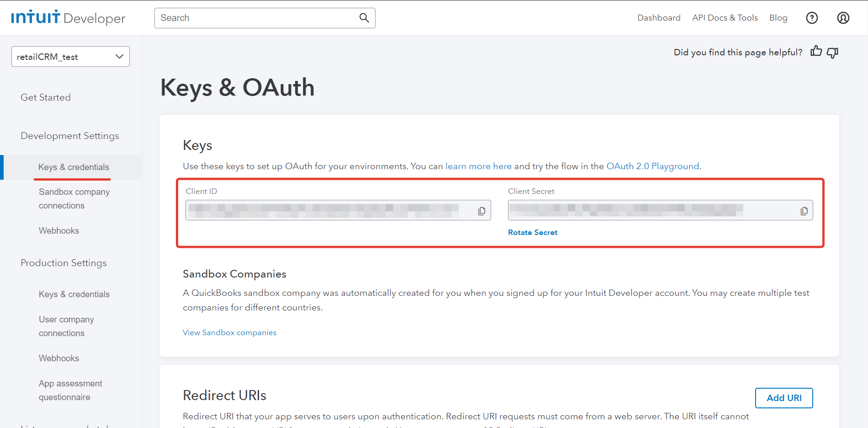Select Development Keys & credentials sidebar item
868x428 pixels.
pyautogui.click(x=74, y=167)
